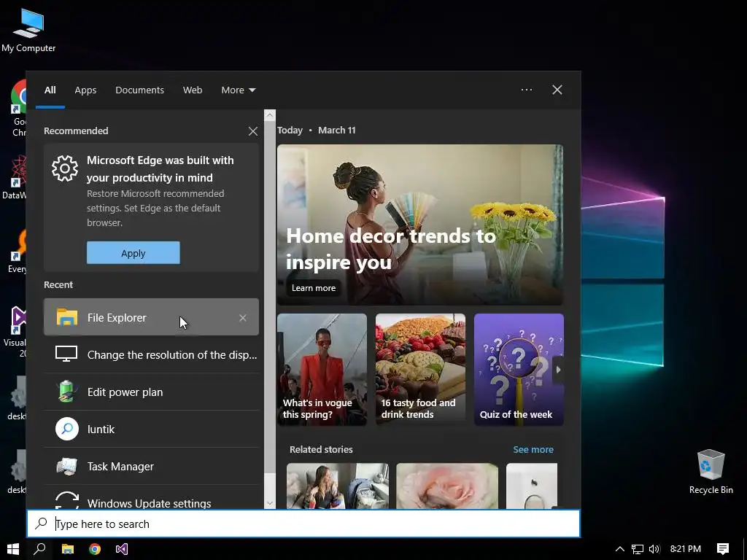
Task: Click the monitor icon for display resolution
Action: pyautogui.click(x=66, y=354)
